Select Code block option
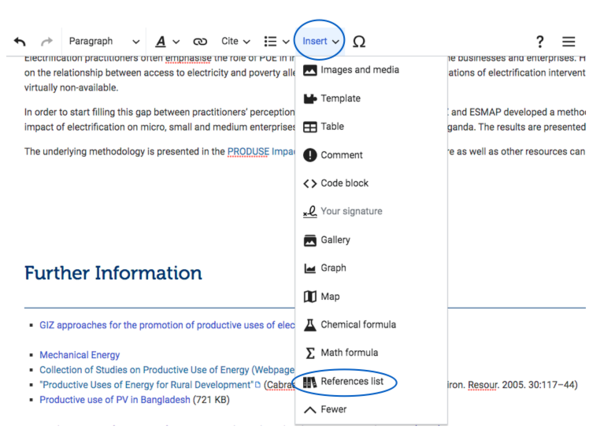 344,184
